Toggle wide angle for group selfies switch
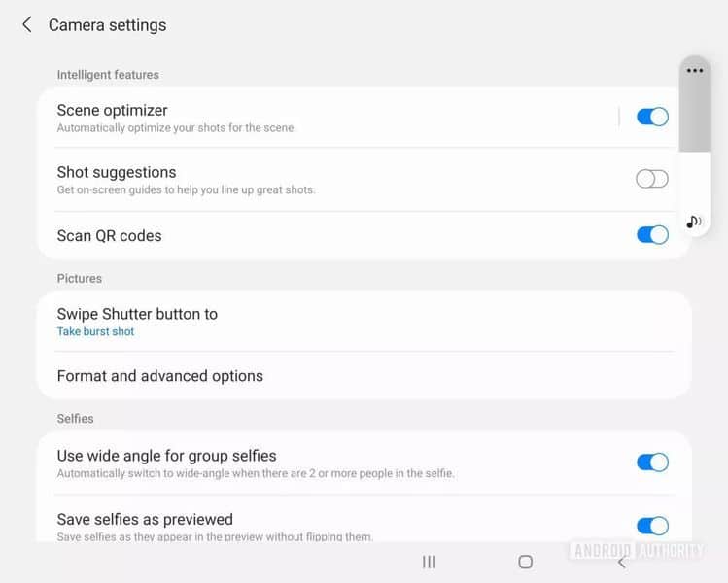This screenshot has width=728, height=583. (x=652, y=463)
